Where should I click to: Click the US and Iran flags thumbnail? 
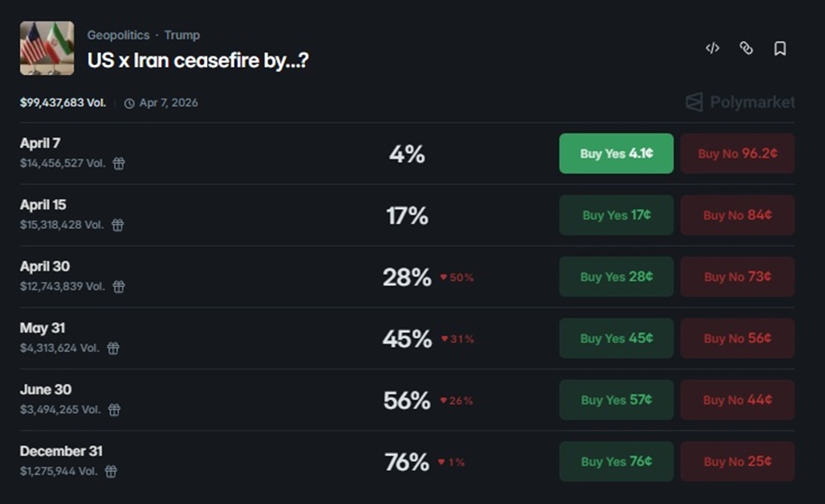pyautogui.click(x=47, y=48)
